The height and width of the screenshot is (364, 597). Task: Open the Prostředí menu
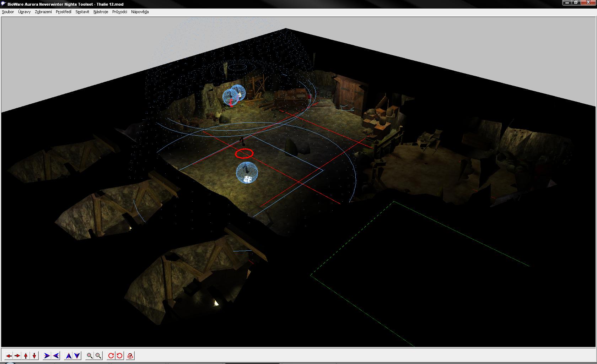pos(64,12)
